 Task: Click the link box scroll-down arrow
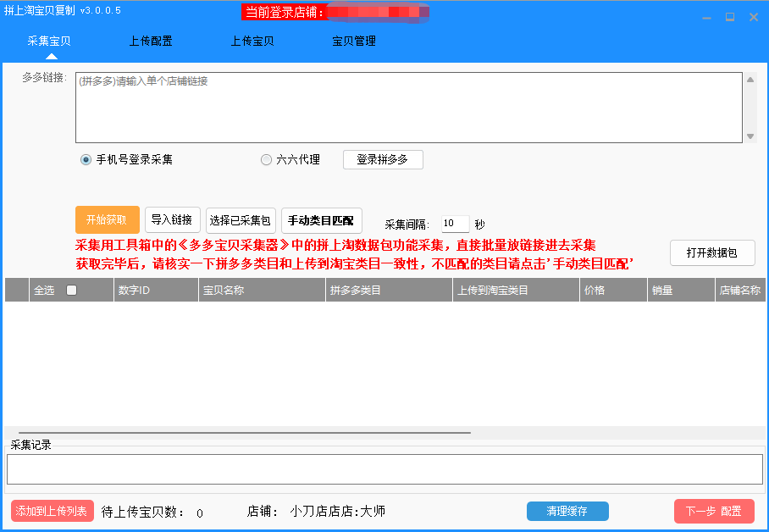point(750,136)
